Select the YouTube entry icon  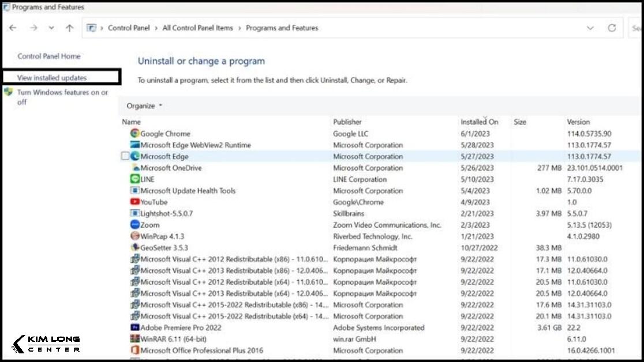(133, 202)
